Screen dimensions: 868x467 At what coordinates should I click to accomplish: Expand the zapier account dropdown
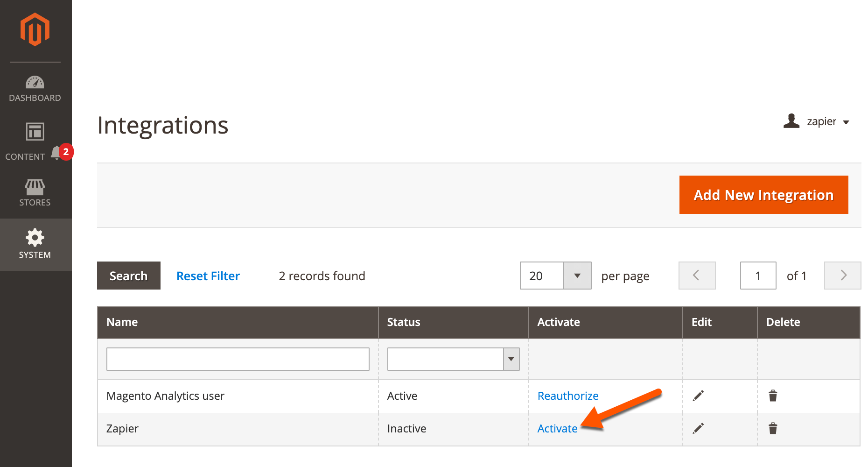pos(847,122)
